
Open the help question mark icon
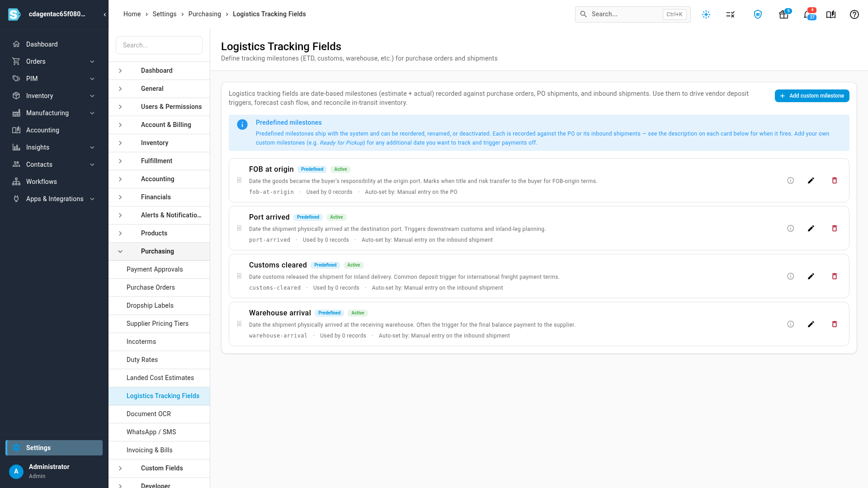854,14
